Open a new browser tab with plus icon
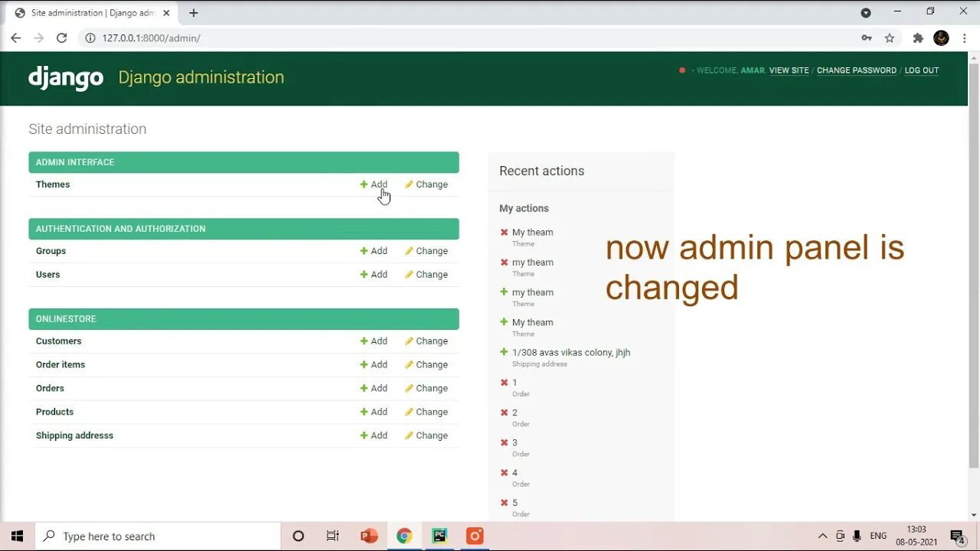The height and width of the screenshot is (551, 980). (x=194, y=13)
